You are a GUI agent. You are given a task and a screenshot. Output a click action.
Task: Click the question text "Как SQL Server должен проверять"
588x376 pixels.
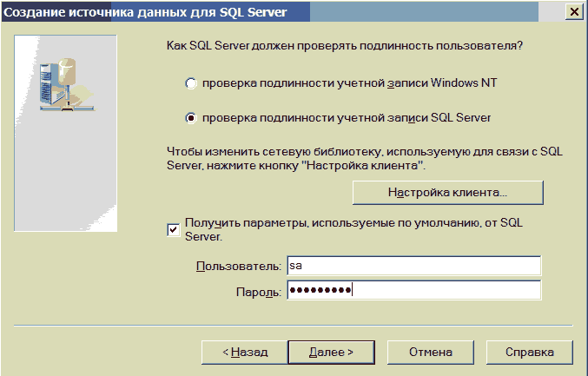350,44
